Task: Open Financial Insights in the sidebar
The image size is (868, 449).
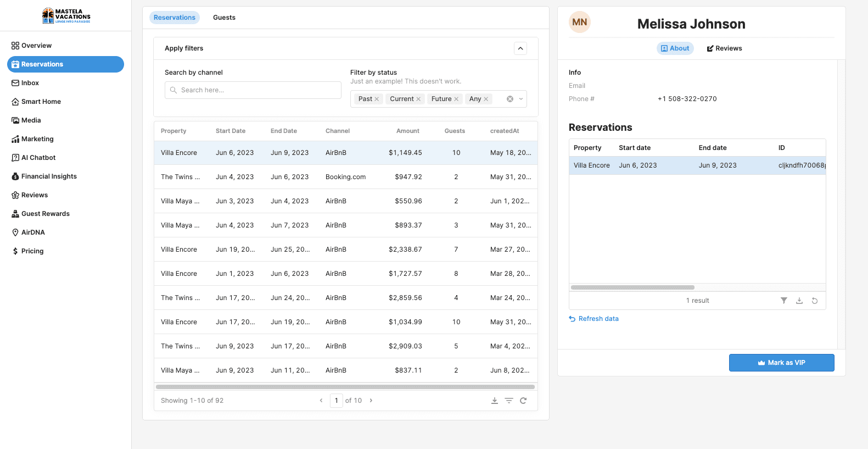Action: coord(48,176)
